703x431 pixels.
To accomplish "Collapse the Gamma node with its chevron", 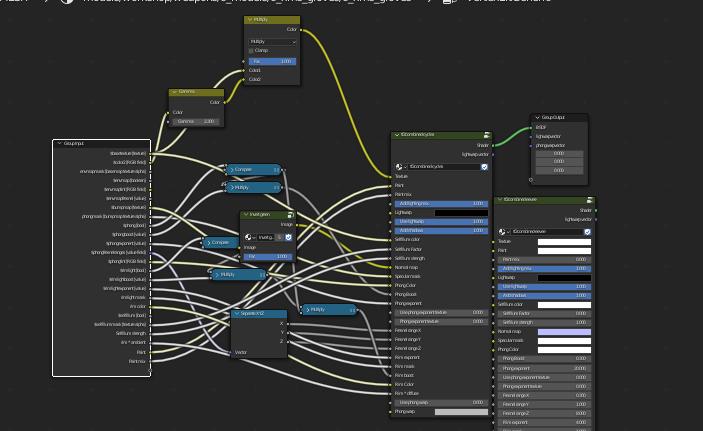I will [x=174, y=92].
